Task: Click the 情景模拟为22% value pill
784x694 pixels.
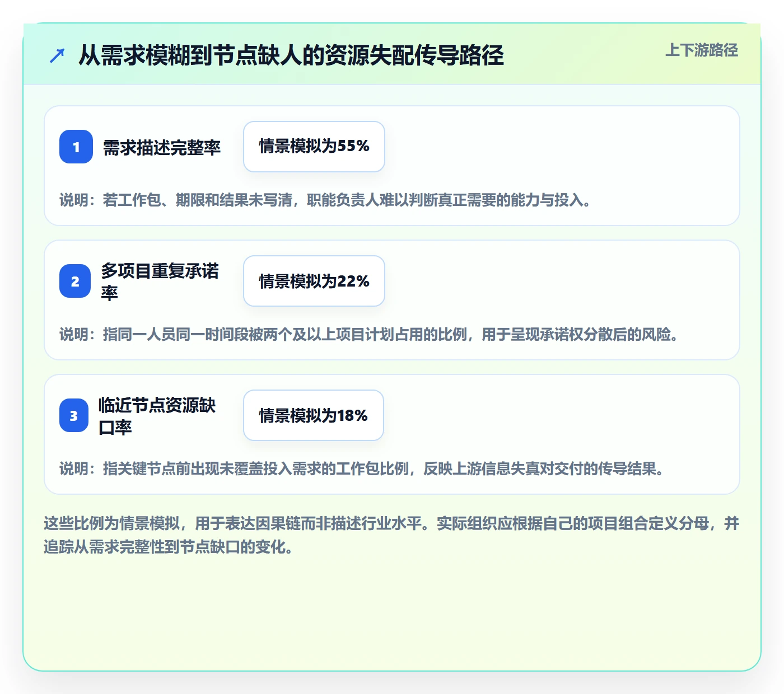Action: click(314, 281)
